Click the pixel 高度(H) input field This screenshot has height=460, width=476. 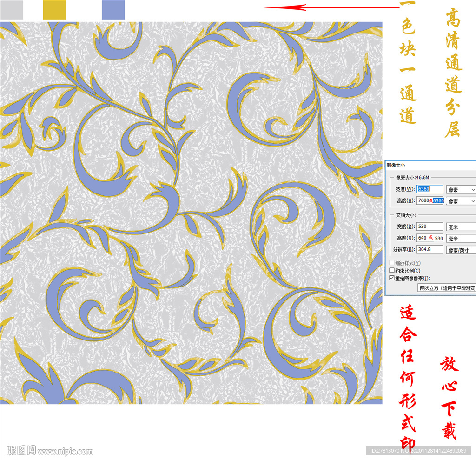[430, 200]
